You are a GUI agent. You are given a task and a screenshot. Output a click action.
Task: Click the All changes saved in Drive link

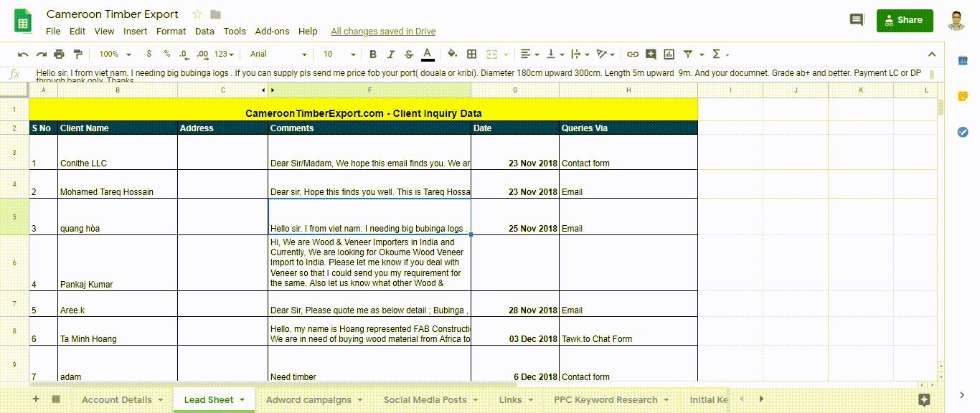(382, 32)
